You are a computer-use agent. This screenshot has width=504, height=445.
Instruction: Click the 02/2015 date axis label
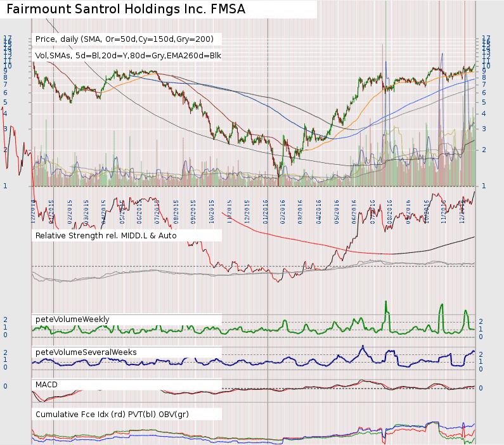tap(70, 212)
